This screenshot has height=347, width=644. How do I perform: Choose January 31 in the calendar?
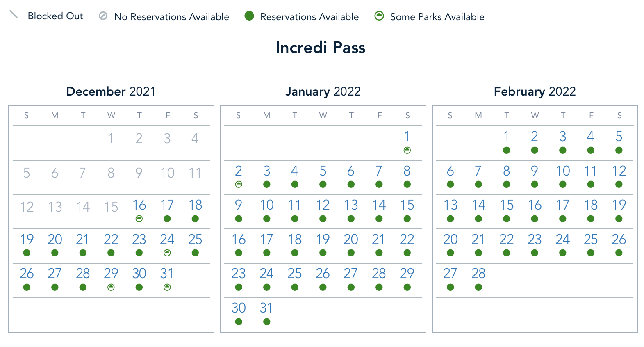click(266, 308)
